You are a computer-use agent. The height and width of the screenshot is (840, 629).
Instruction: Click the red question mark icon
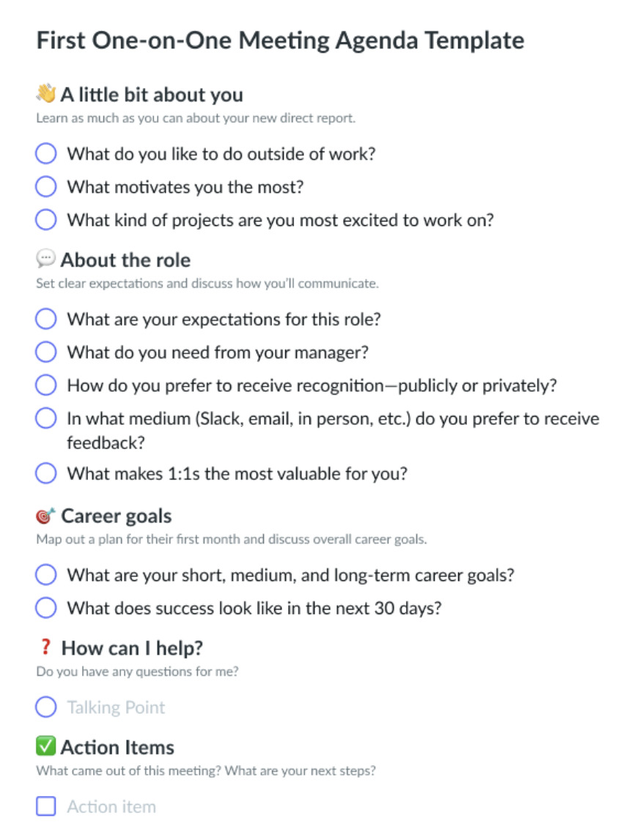point(45,647)
